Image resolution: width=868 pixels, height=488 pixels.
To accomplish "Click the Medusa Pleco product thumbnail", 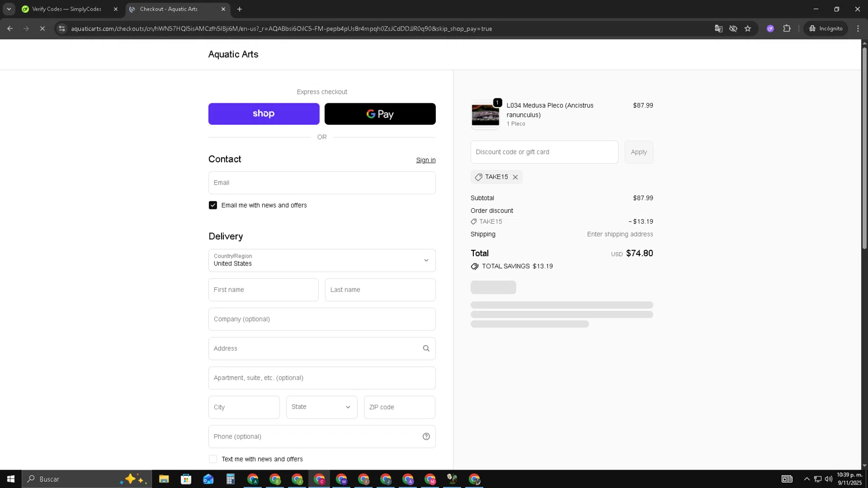I will (x=485, y=114).
